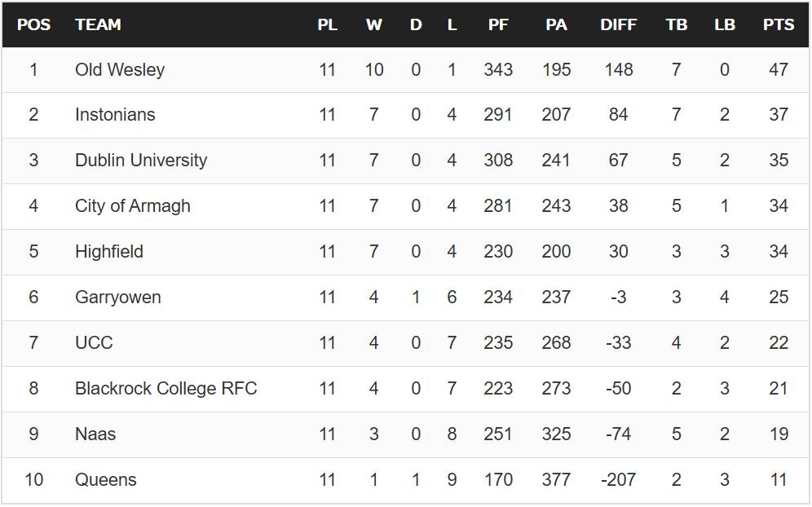Sort by the PF column header
812x507 pixels.
tap(498, 25)
